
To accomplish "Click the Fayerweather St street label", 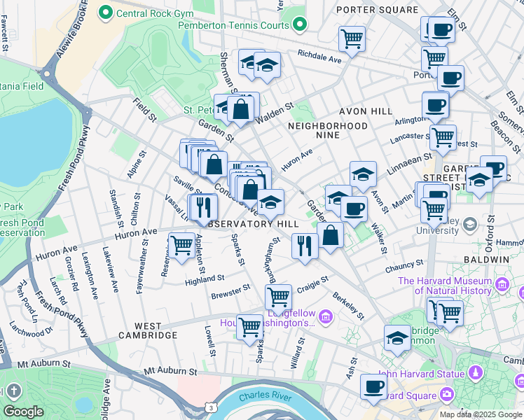I will (x=142, y=267).
